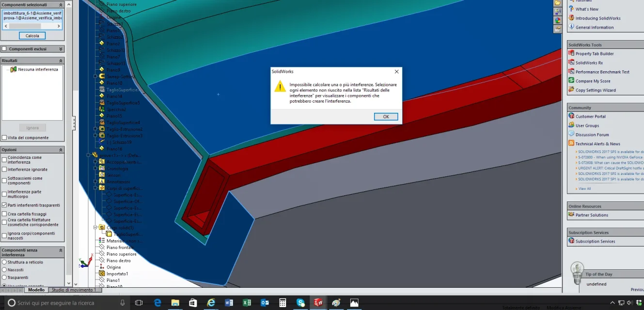Image resolution: width=644 pixels, height=310 pixels.
Task: Check the Vista del componente box
Action: [4, 138]
